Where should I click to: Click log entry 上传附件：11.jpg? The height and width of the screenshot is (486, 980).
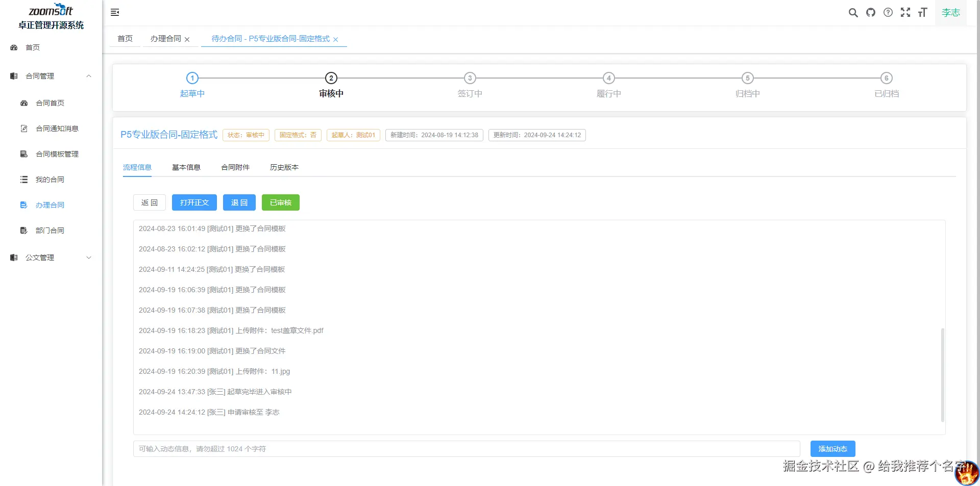[x=214, y=371]
